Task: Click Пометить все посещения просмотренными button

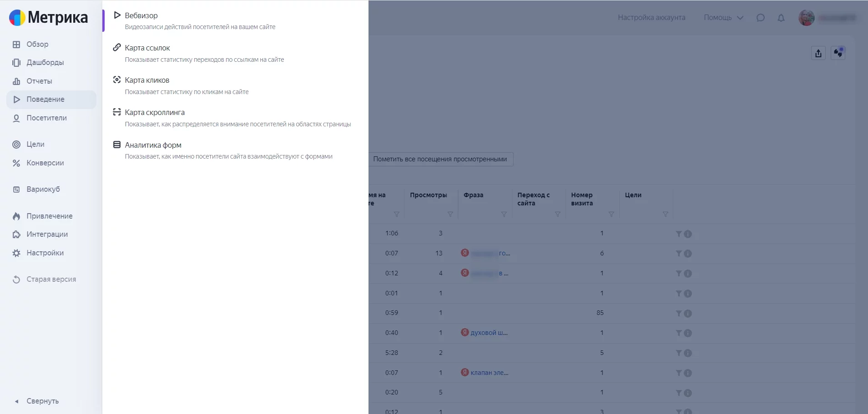Action: coord(440,159)
